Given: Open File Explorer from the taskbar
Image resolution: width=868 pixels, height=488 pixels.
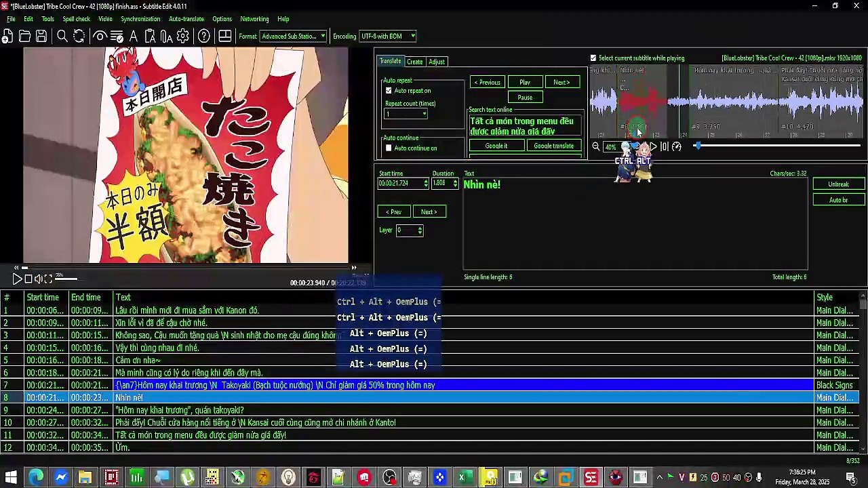Looking at the screenshot, I should (85, 478).
